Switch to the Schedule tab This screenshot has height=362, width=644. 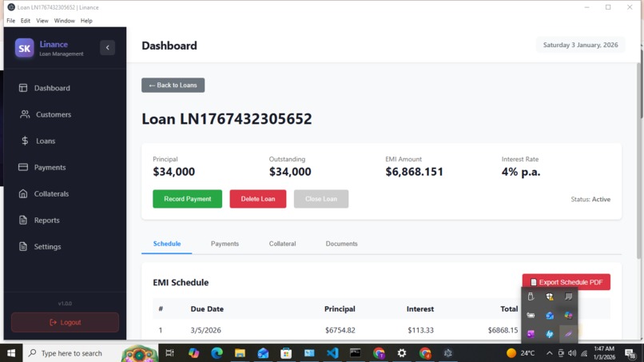(167, 244)
